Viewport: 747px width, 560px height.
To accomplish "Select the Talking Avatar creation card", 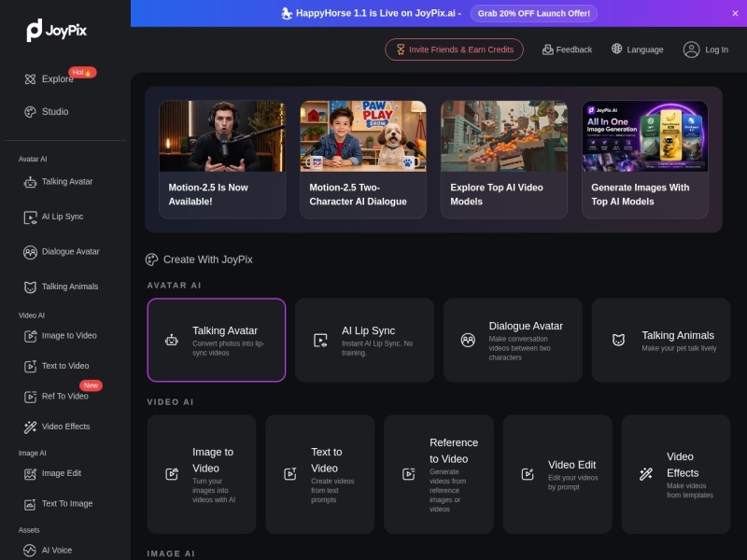I will click(x=217, y=340).
